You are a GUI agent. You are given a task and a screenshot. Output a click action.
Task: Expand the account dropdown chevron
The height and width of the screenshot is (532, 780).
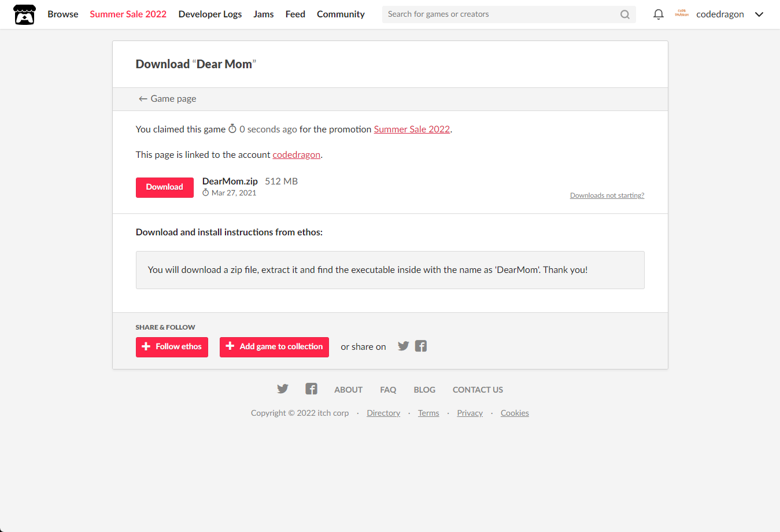point(759,14)
